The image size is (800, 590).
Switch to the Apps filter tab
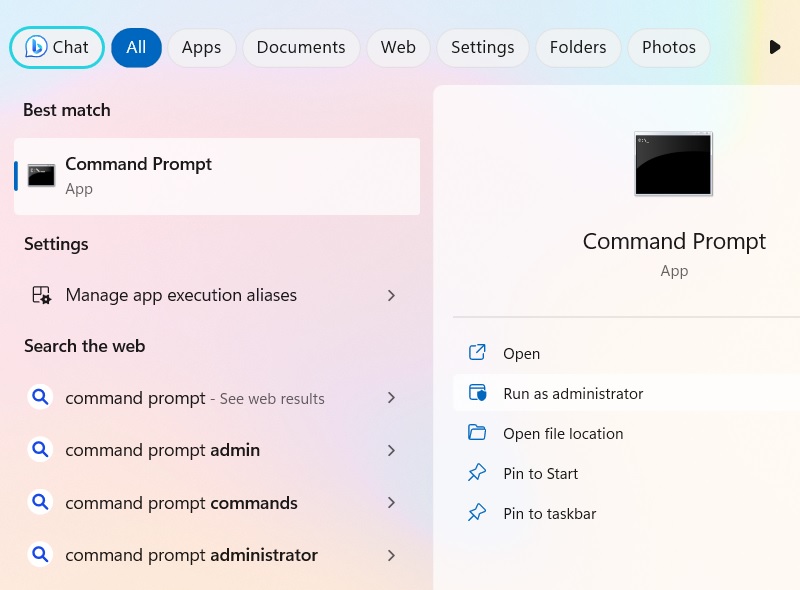click(x=201, y=47)
